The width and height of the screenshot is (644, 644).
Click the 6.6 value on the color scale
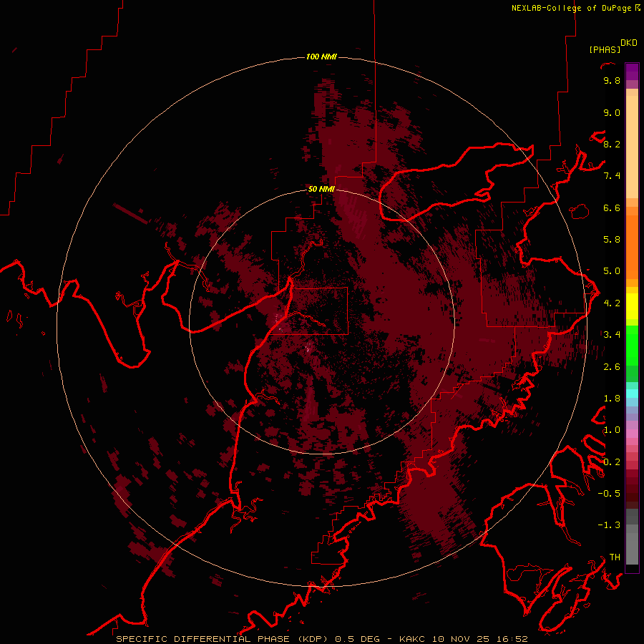coord(612,208)
